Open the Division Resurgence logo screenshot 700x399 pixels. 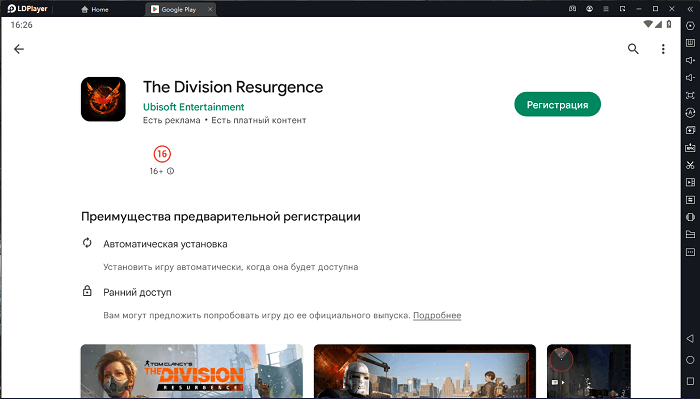click(x=192, y=371)
